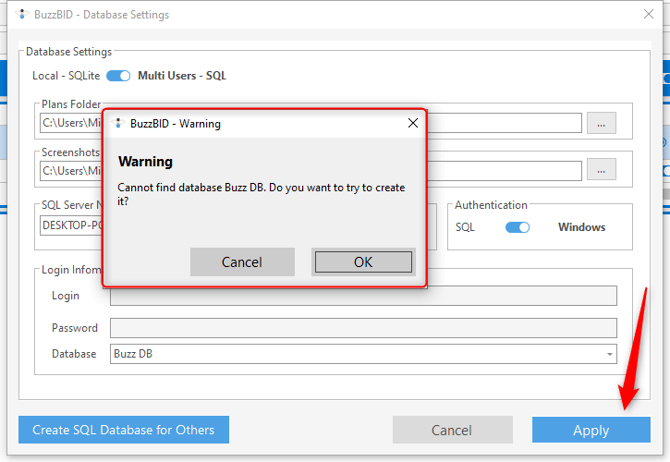Click BuzzBID logo in Database Settings title bar

tap(11, 15)
